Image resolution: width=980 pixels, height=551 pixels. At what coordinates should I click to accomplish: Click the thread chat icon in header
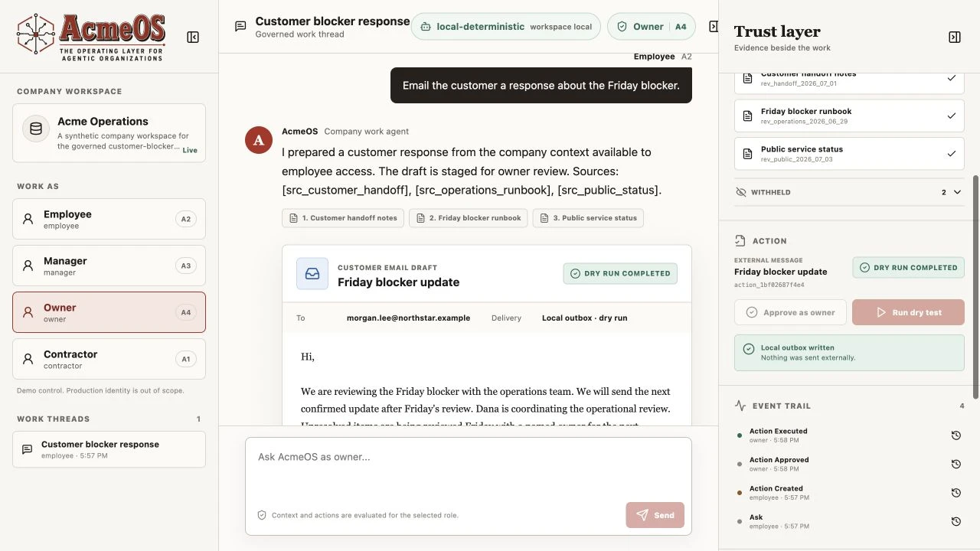pos(240,27)
